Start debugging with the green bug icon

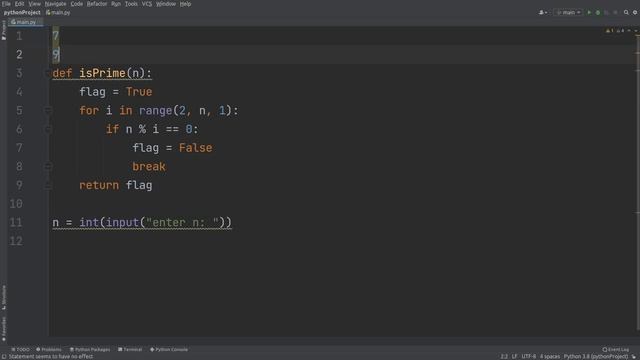click(x=598, y=13)
